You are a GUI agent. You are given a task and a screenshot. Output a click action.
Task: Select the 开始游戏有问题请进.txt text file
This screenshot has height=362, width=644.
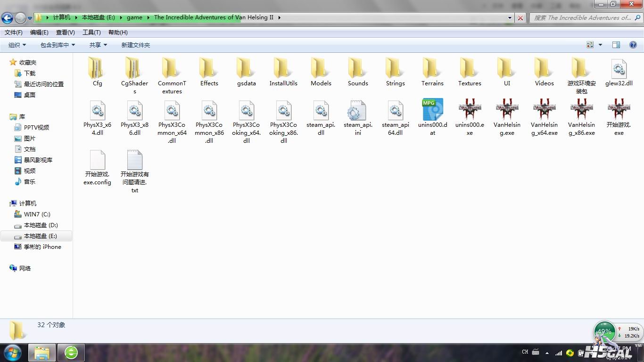[x=135, y=161]
